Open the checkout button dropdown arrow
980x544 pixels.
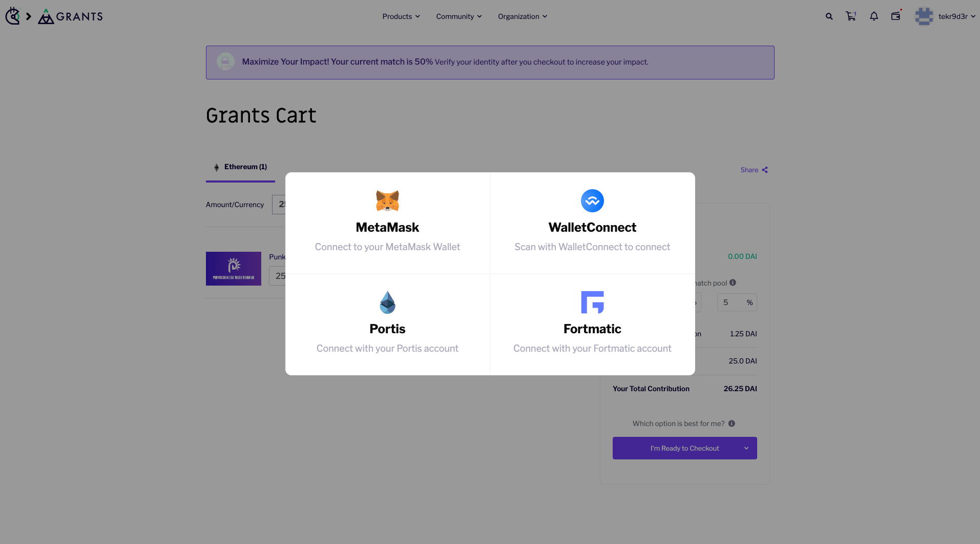point(746,448)
